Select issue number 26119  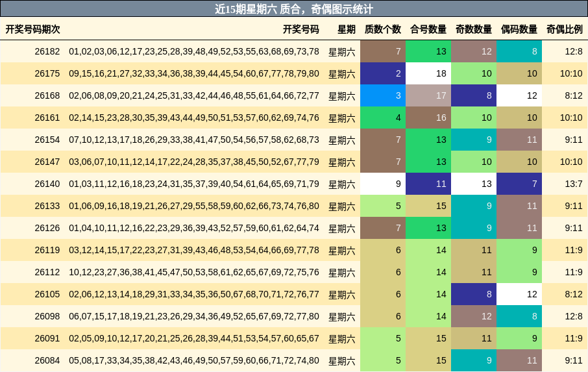tap(47, 250)
